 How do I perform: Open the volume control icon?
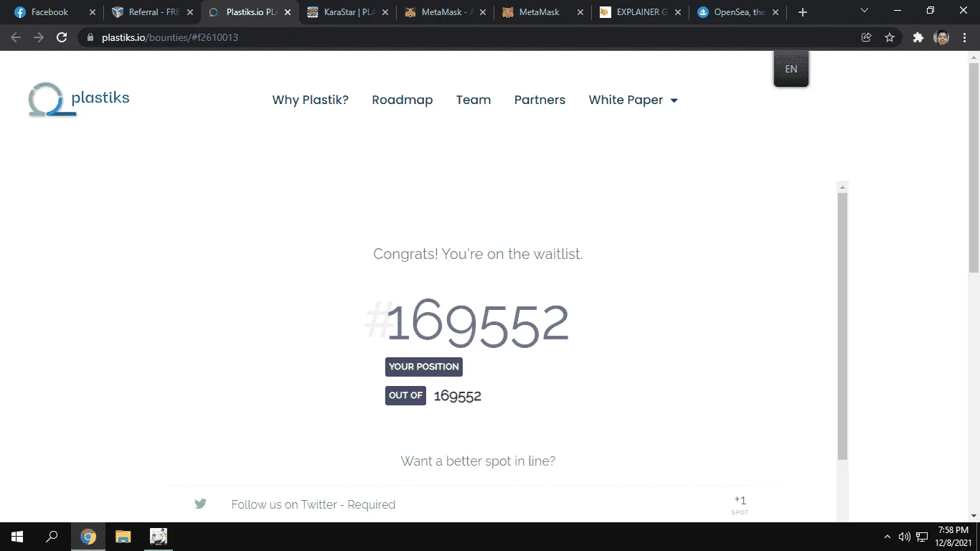(x=904, y=537)
